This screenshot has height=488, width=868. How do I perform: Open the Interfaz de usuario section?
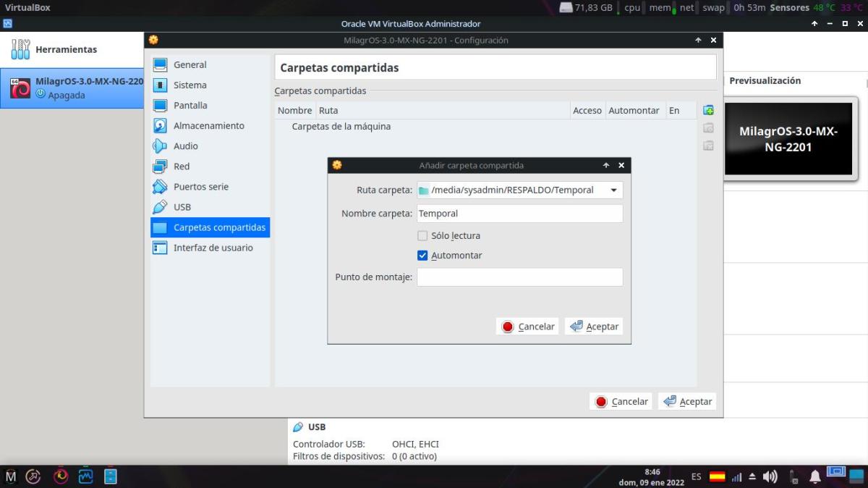(213, 248)
